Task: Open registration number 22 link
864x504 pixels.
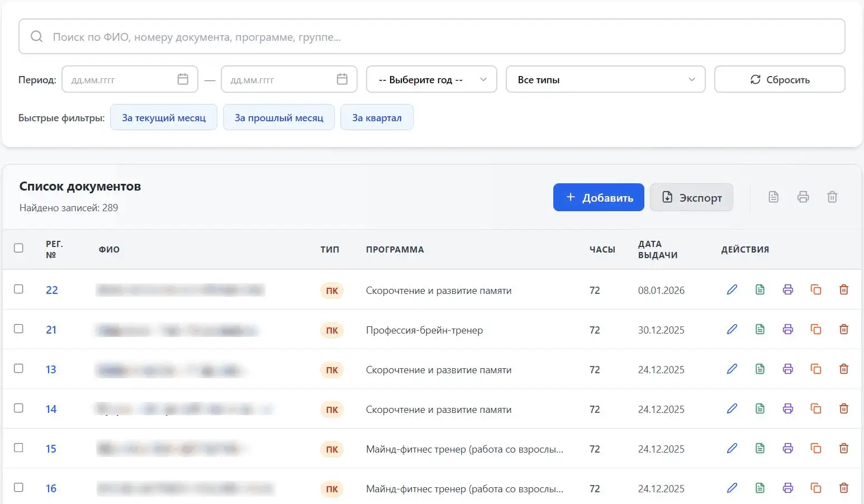Action: pos(52,290)
